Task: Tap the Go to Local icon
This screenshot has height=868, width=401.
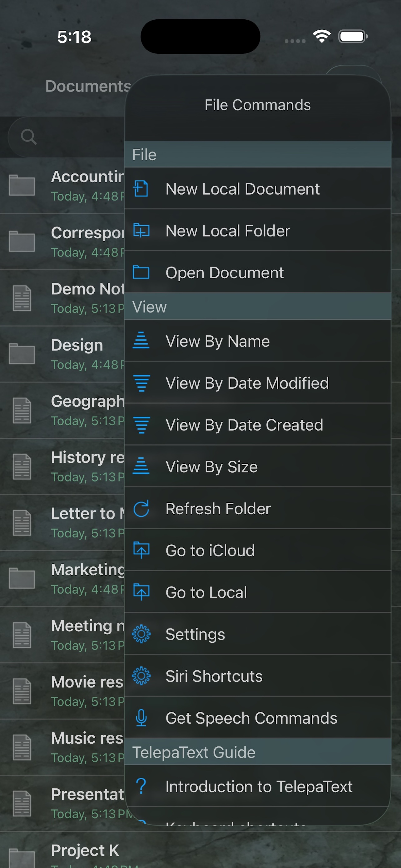Action: click(141, 592)
